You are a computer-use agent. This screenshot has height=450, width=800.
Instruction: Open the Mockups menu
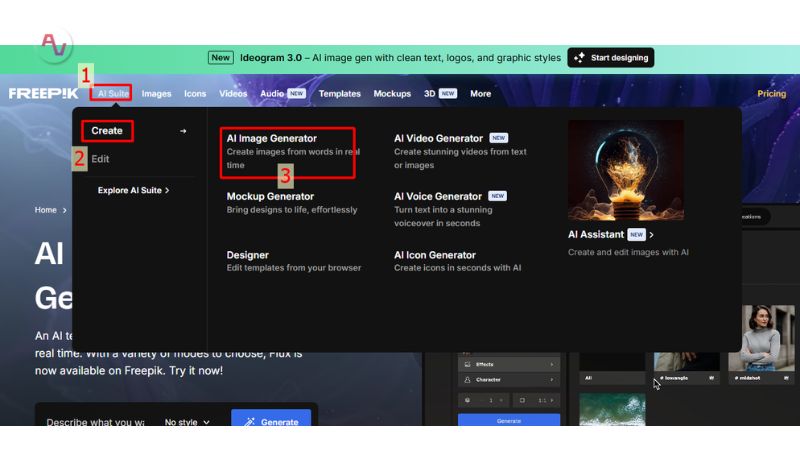click(x=392, y=94)
